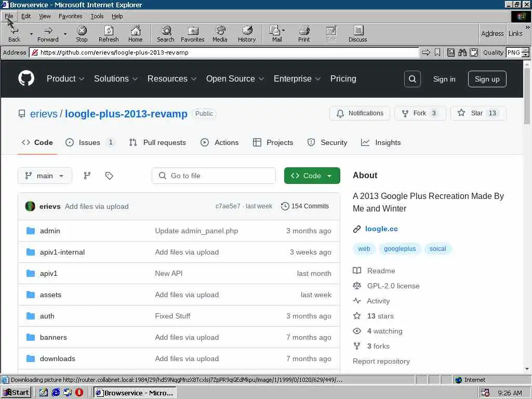Open Back button history dropdown arrow
Viewport: 532px width, 399px height.
[x=31, y=34]
